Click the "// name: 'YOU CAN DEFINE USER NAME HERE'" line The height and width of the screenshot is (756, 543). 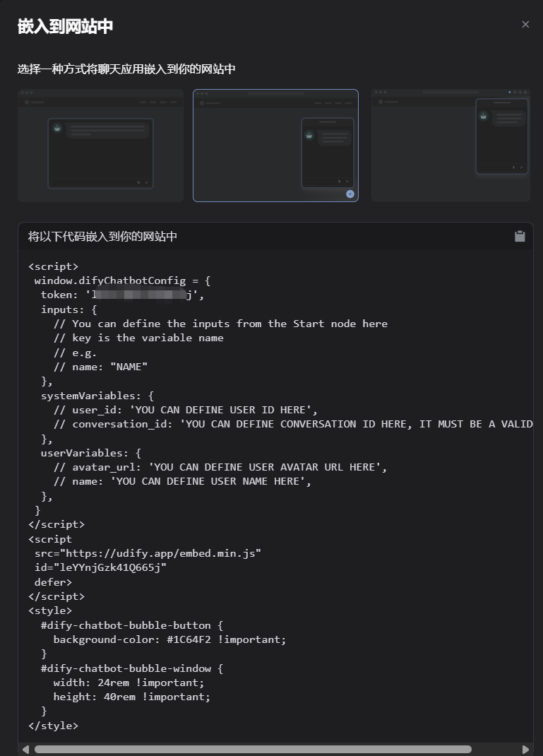pos(182,481)
